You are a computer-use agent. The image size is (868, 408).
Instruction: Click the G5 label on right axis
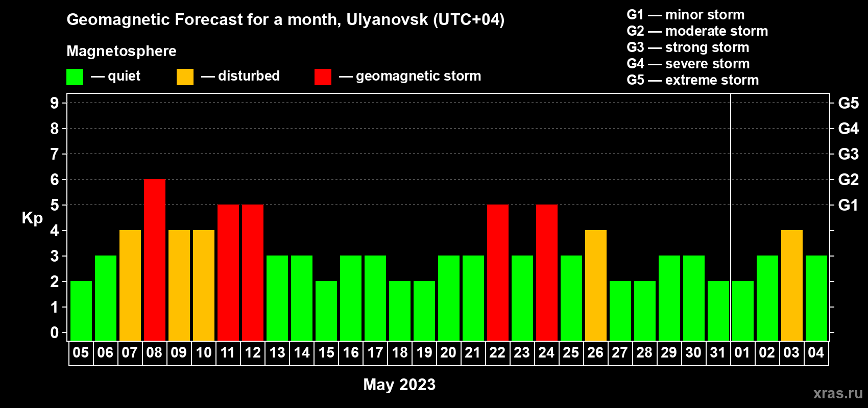(x=849, y=103)
